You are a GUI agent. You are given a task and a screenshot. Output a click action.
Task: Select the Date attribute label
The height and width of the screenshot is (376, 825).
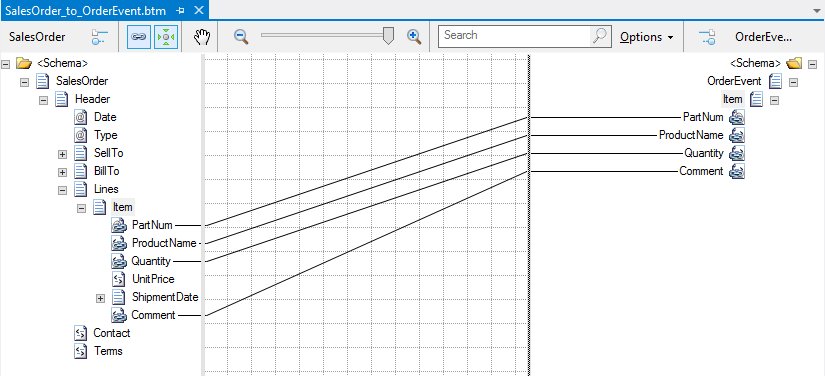tap(105, 117)
